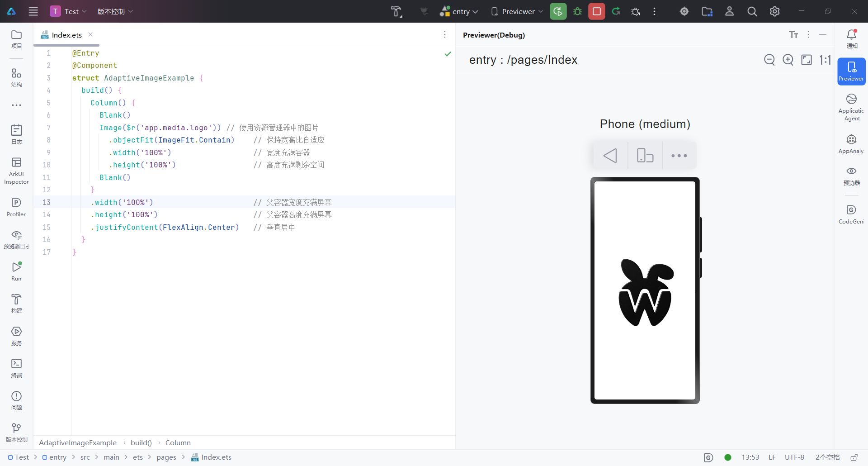Click the back triangle on device toolbar

pyautogui.click(x=610, y=156)
